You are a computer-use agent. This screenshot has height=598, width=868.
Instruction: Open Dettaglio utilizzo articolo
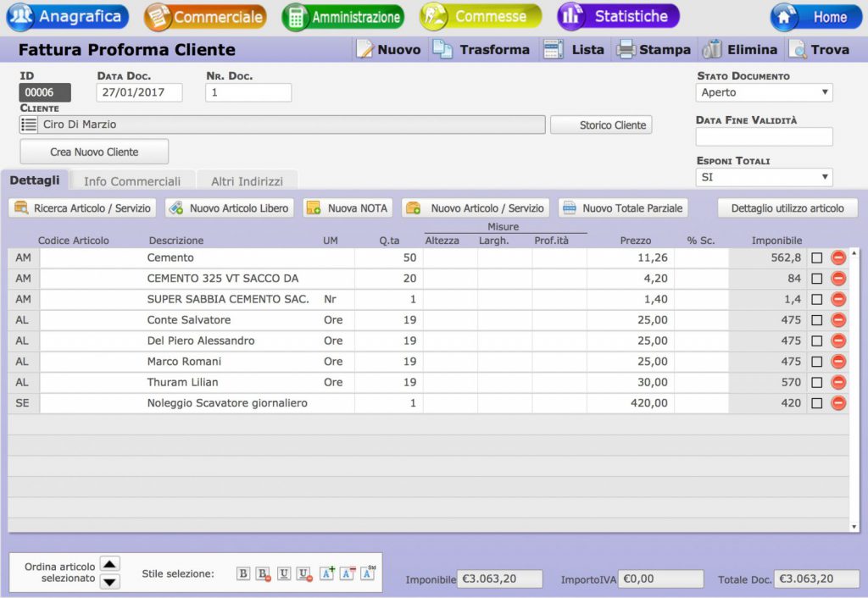(787, 208)
